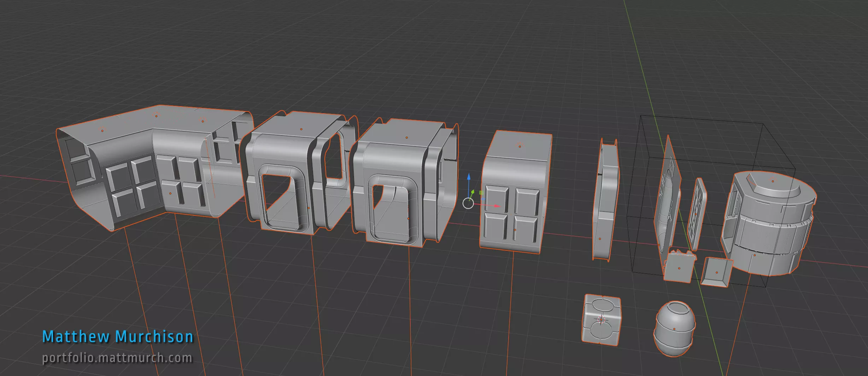Screen dimensions: 868x376
Task: Click the green Y-axis gizmo arrow
Action: pyautogui.click(x=473, y=192)
